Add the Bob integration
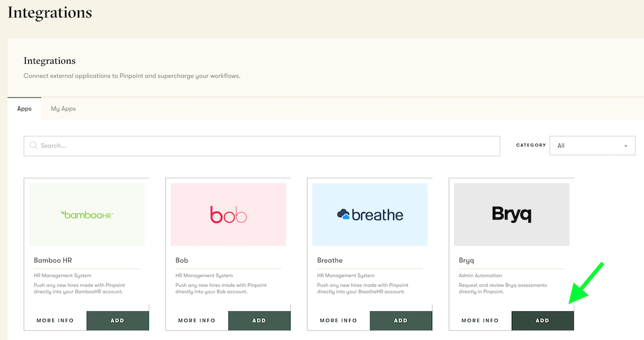 pos(259,320)
